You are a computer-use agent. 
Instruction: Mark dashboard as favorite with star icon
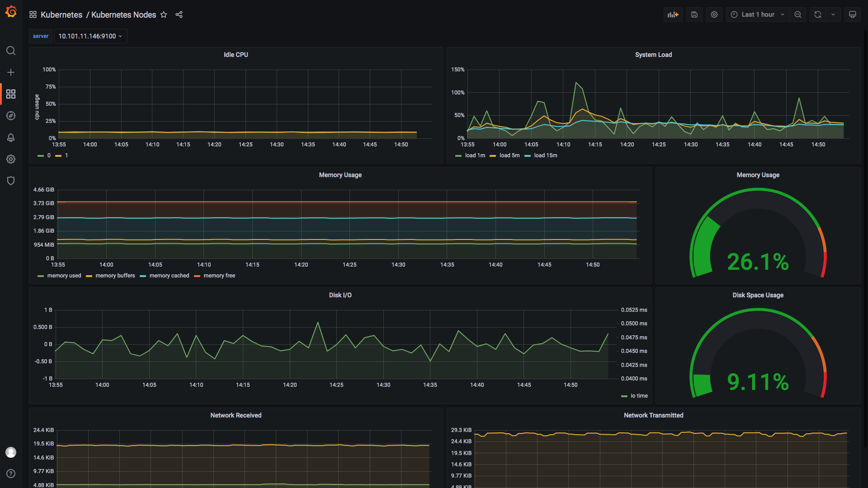pyautogui.click(x=164, y=14)
